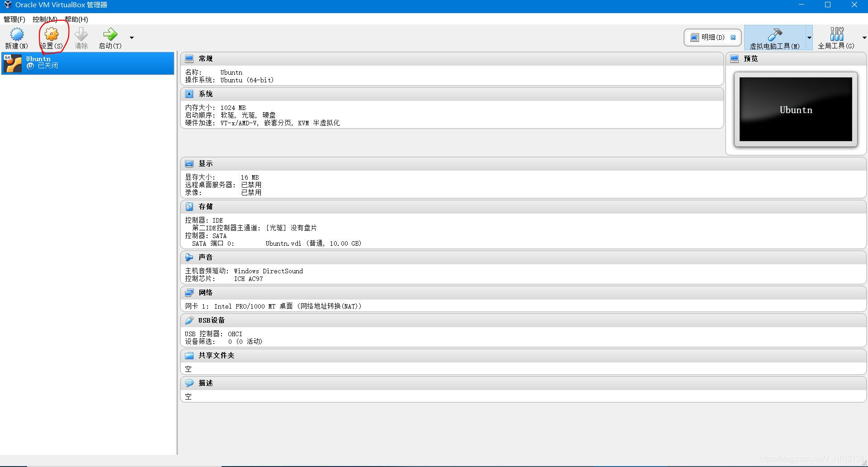
Task: Click boot order 软驱, 光驱, 硬盘 text
Action: (x=248, y=115)
